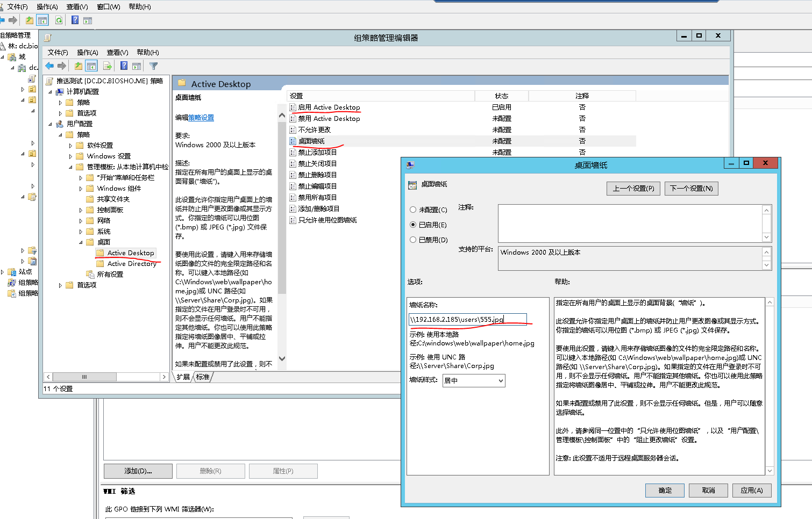Click the blue back arrow in policy editor toolbar
The width and height of the screenshot is (812, 519).
tap(49, 66)
